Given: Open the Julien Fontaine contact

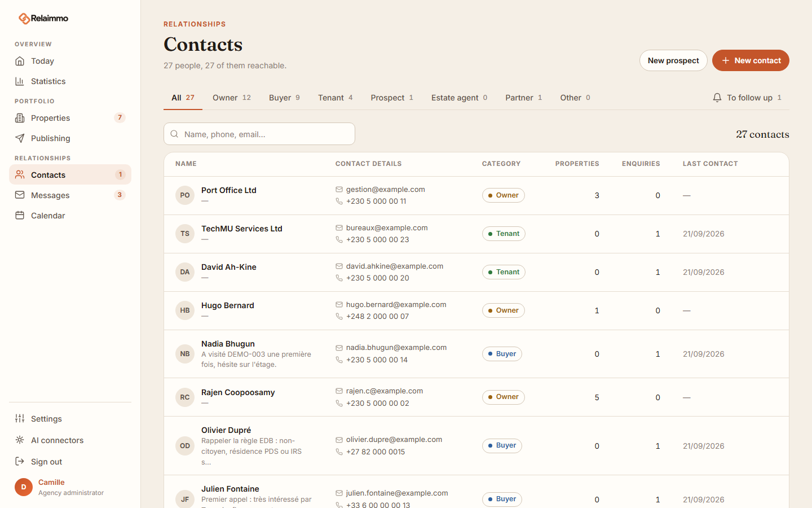Looking at the screenshot, I should click(230, 489).
